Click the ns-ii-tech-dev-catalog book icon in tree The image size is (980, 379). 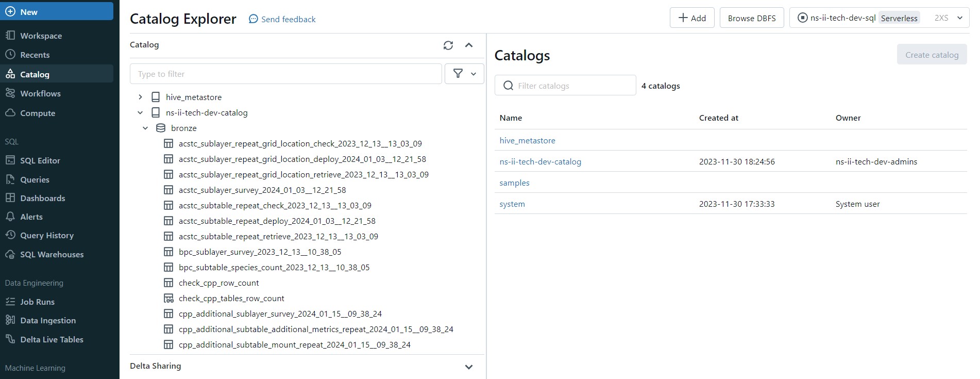[x=156, y=112]
